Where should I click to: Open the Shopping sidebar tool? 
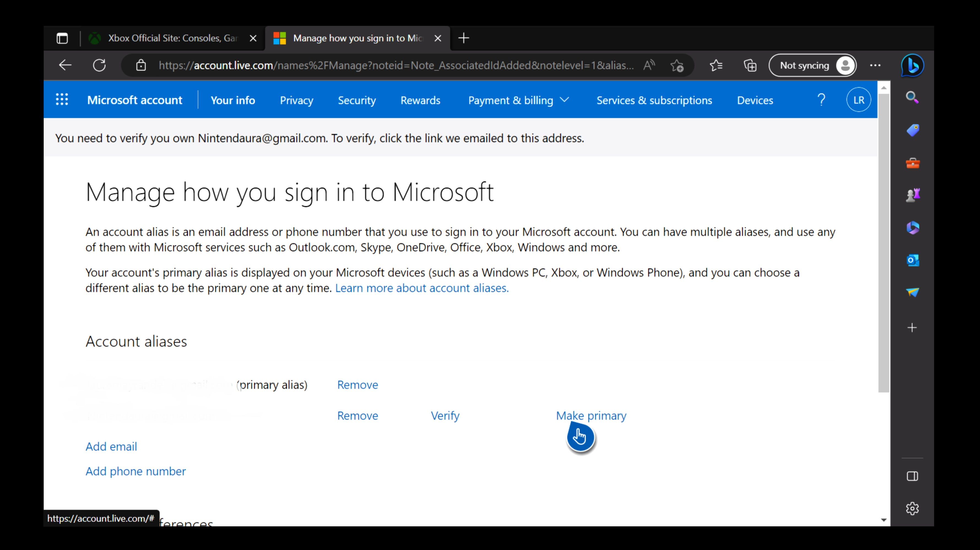point(913,130)
